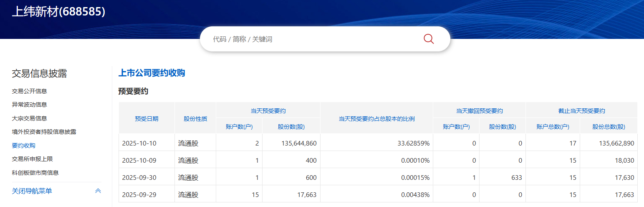Click the 400 shares cell
The width and height of the screenshot is (644, 207).
tap(291, 160)
